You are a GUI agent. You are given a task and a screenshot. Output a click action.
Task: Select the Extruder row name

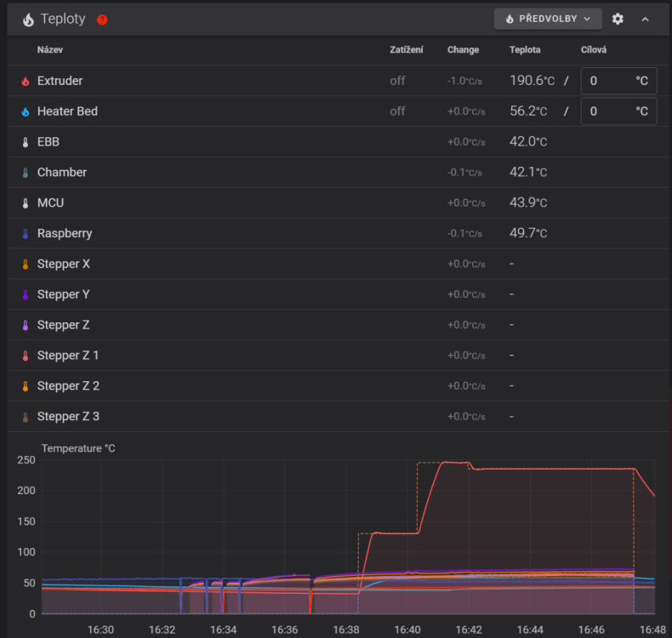click(x=60, y=81)
